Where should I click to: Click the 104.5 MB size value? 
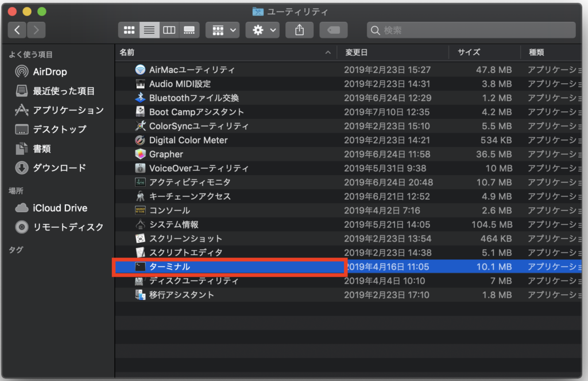coord(492,224)
